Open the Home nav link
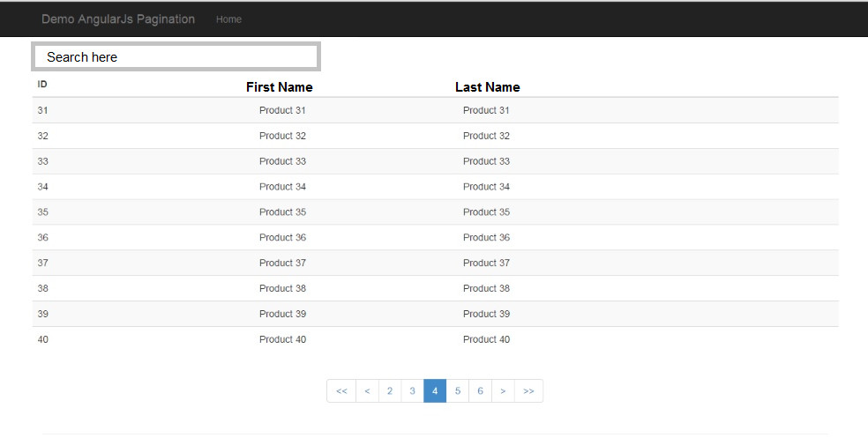868x438 pixels. click(228, 19)
